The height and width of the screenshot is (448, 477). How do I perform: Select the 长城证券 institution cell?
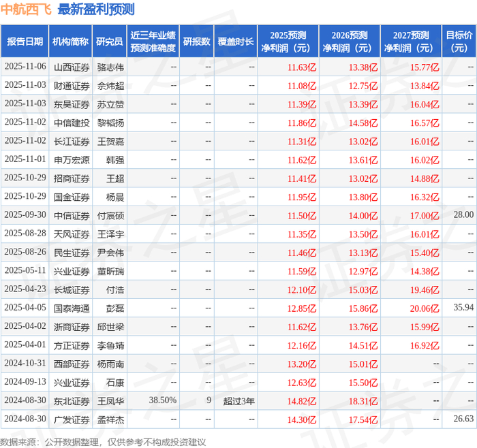(x=72, y=289)
